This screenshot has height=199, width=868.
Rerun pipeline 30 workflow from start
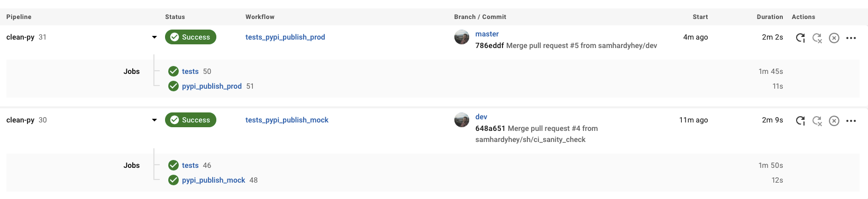pos(800,120)
